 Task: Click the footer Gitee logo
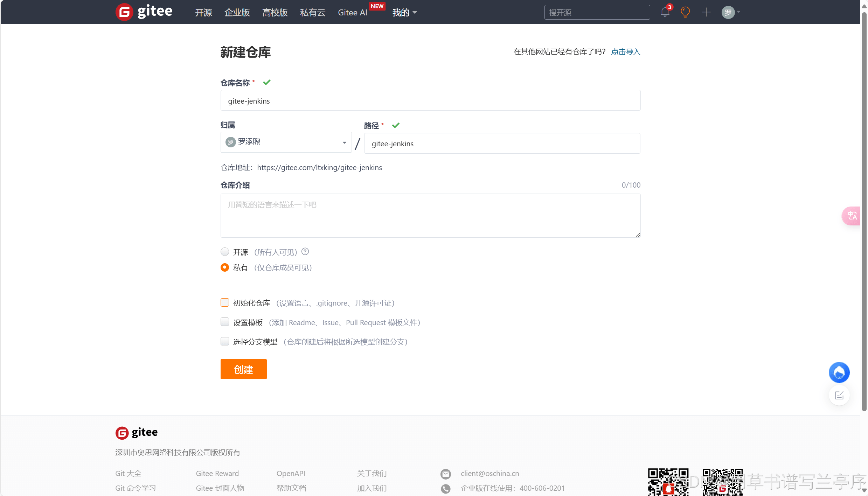point(137,433)
